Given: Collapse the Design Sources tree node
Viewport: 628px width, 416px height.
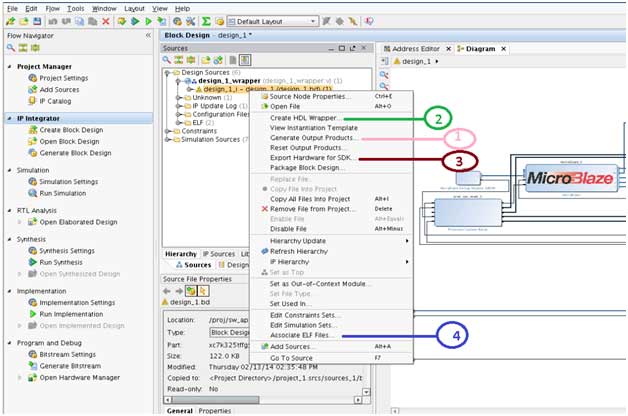Looking at the screenshot, I should pyautogui.click(x=167, y=72).
